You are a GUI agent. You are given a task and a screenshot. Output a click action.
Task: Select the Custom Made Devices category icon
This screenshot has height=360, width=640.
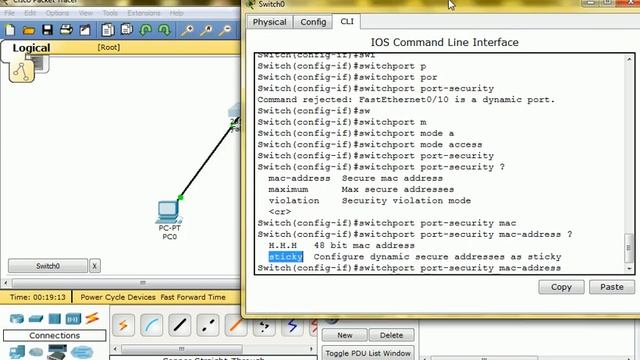pos(57,352)
